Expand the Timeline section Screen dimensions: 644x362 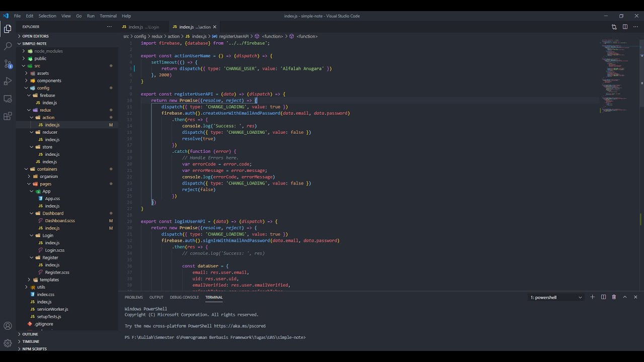coord(31,341)
